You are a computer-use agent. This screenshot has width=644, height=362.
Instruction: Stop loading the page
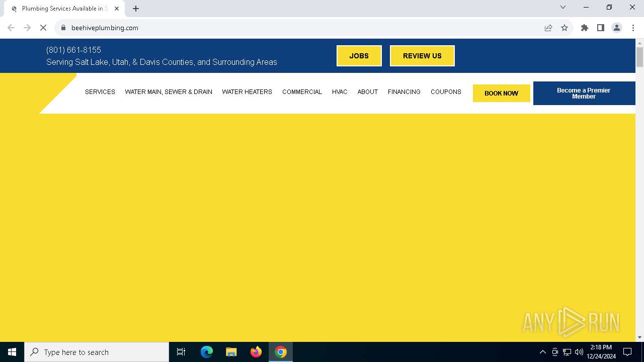pyautogui.click(x=43, y=28)
